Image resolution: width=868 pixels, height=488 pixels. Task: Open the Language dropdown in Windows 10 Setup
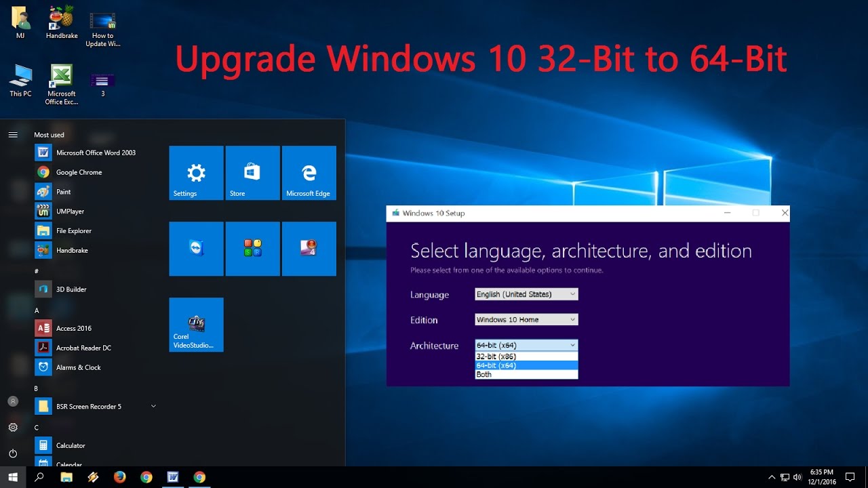pyautogui.click(x=526, y=294)
